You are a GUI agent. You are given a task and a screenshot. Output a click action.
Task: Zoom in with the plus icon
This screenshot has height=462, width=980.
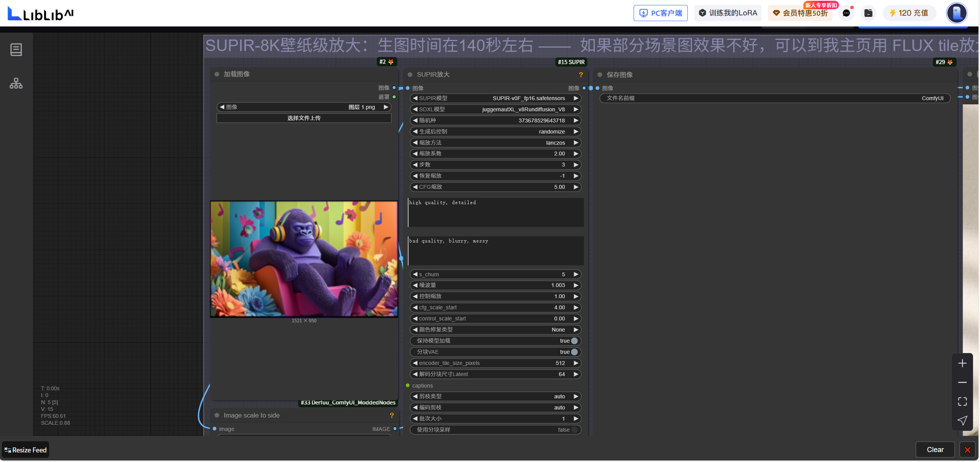point(962,363)
